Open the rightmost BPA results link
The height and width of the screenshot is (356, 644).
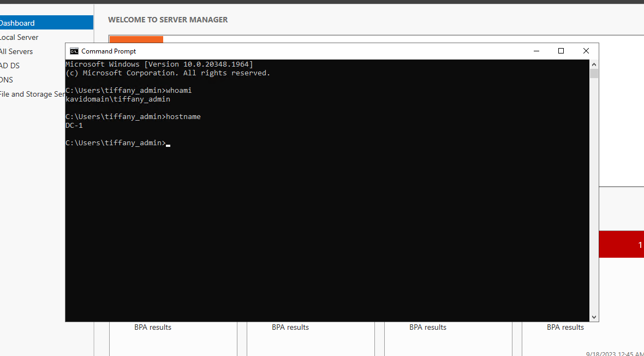tap(565, 327)
